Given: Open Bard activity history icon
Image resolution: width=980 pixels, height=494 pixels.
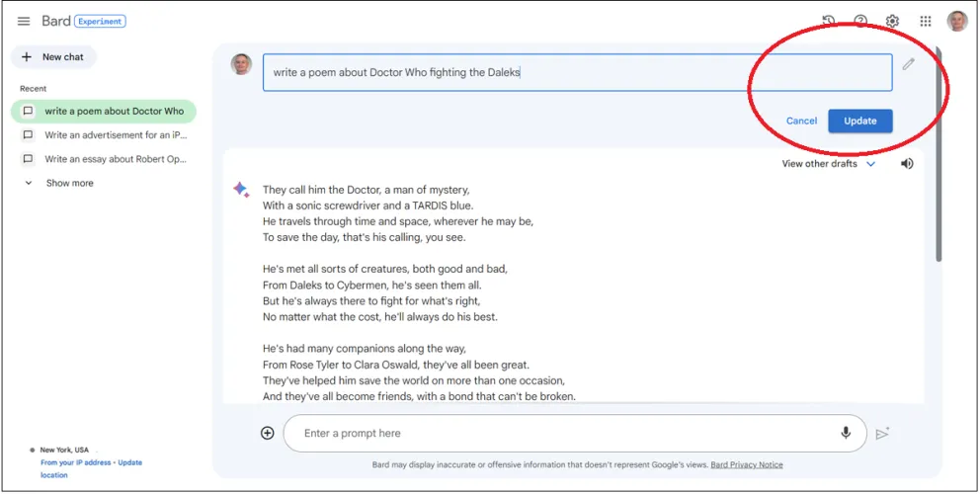Looking at the screenshot, I should 828,22.
